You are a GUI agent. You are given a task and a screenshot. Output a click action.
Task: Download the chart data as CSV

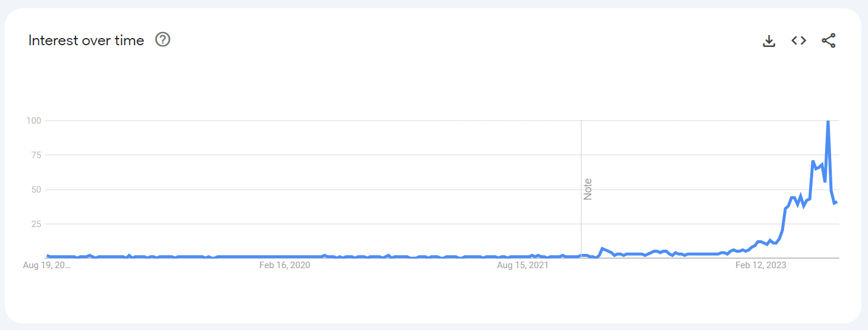pos(769,40)
